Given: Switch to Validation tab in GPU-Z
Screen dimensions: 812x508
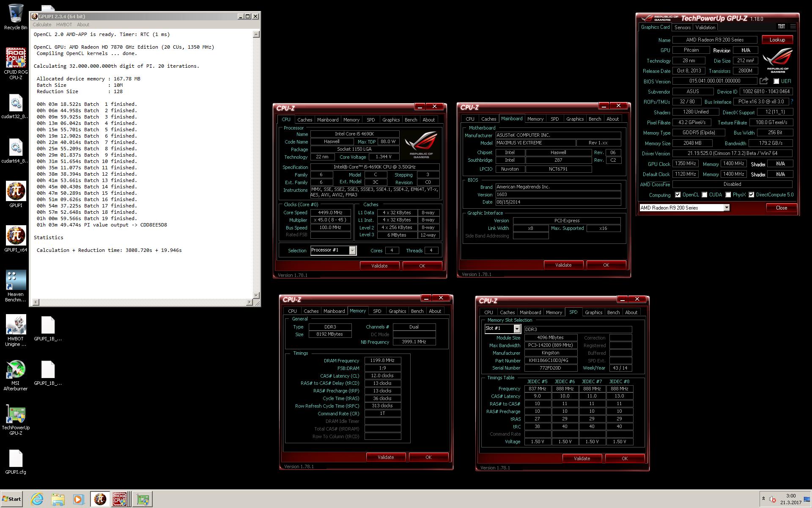Looking at the screenshot, I should tap(705, 27).
